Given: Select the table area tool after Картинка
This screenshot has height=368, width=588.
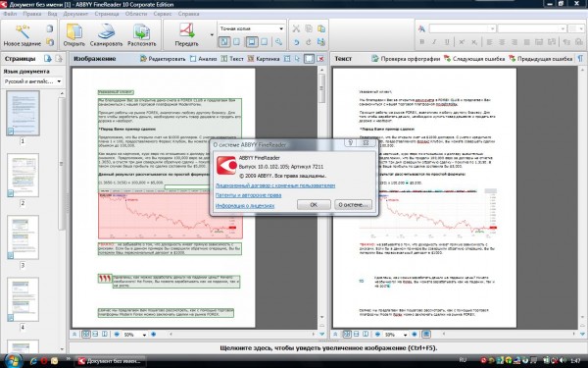Looking at the screenshot, I should (287, 59).
